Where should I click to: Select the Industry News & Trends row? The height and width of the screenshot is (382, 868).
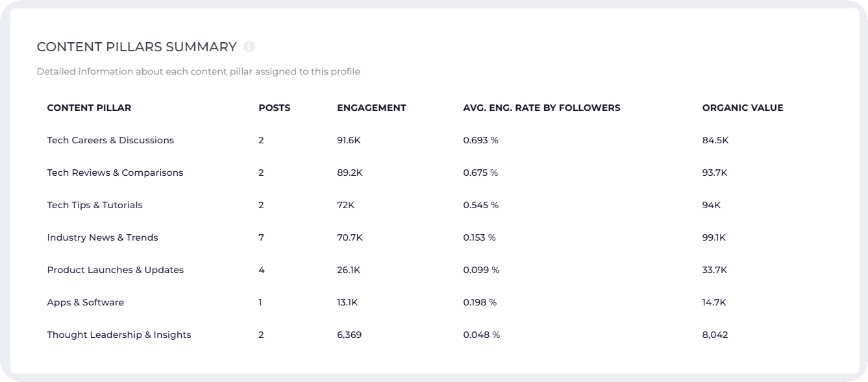coord(102,237)
